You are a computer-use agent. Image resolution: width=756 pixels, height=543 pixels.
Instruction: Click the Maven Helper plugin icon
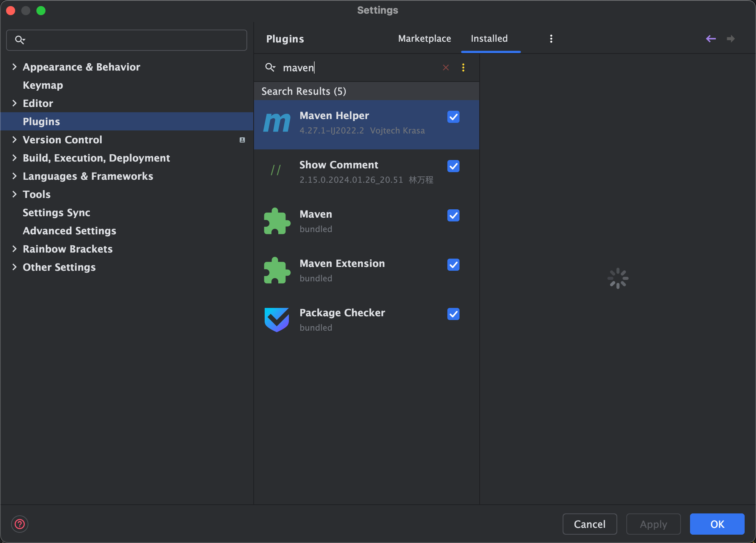coord(277,123)
